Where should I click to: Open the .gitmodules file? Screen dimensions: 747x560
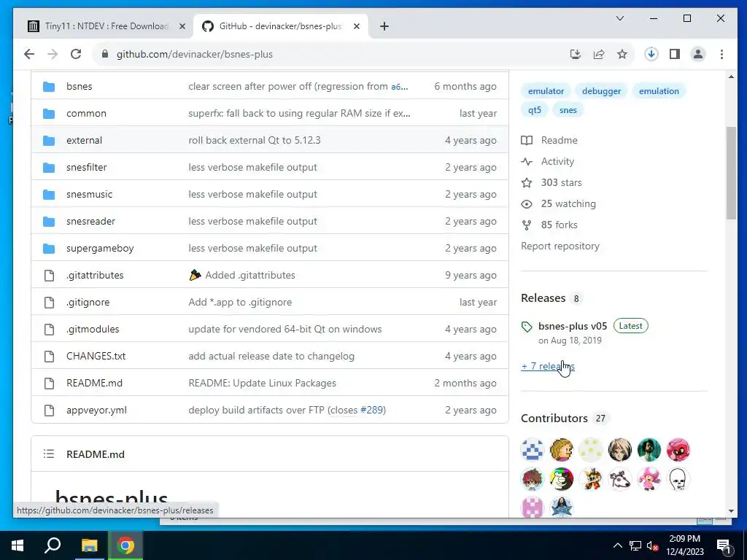coord(93,329)
